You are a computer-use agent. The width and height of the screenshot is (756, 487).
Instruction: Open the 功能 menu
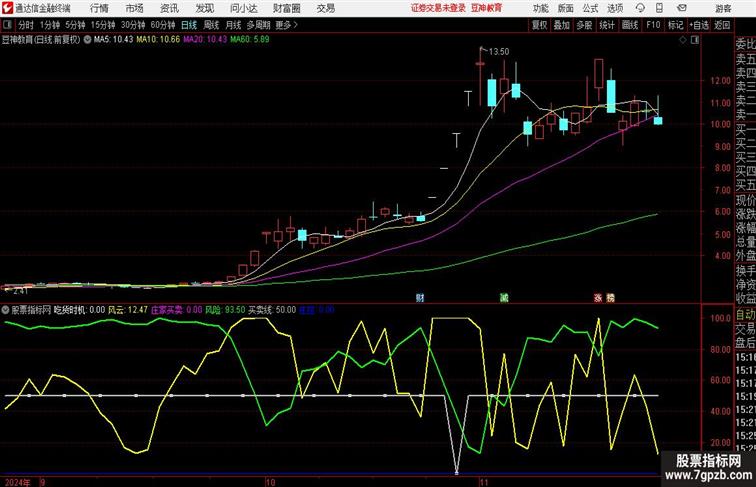tap(540, 8)
